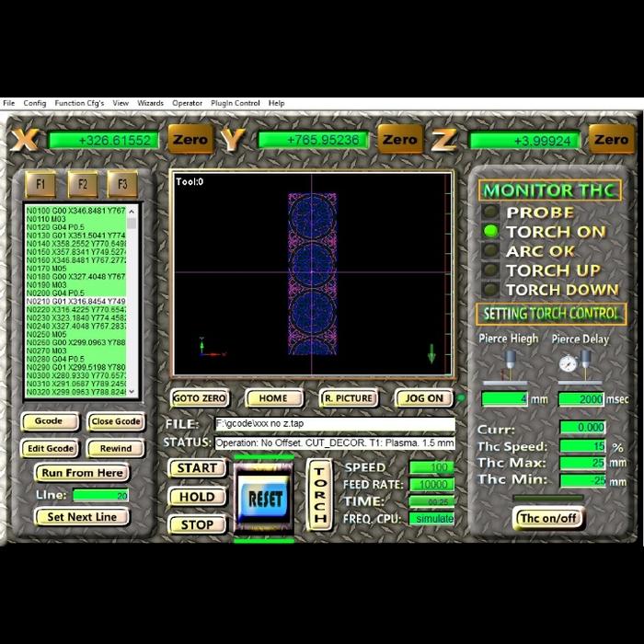Image resolution: width=644 pixels, height=644 pixels.
Task: Click the PROBE indicator LED
Action: coord(492,213)
